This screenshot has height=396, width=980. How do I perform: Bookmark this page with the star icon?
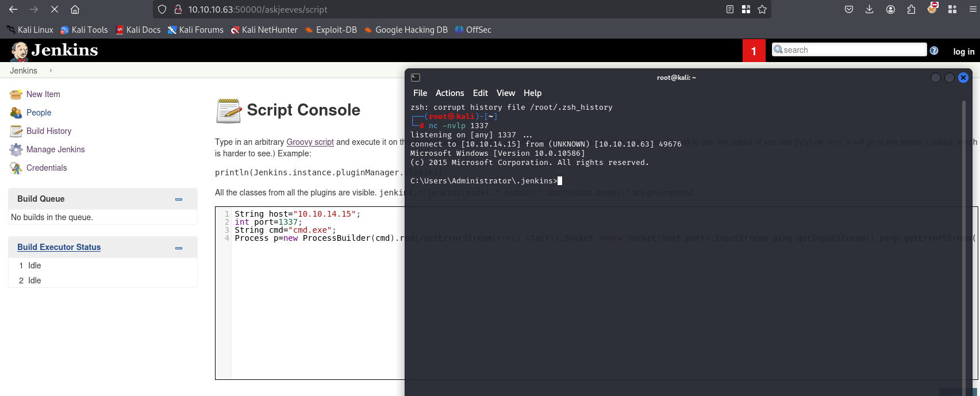762,9
